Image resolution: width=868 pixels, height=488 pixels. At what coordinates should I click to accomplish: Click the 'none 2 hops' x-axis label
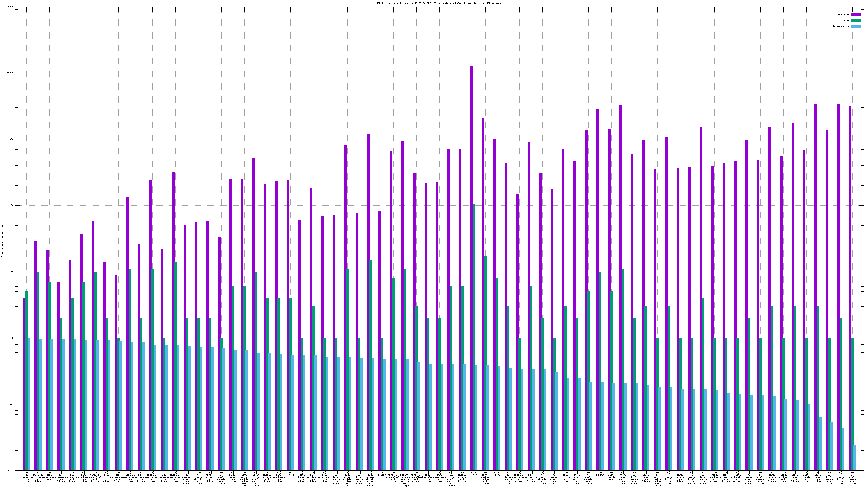coord(599,474)
